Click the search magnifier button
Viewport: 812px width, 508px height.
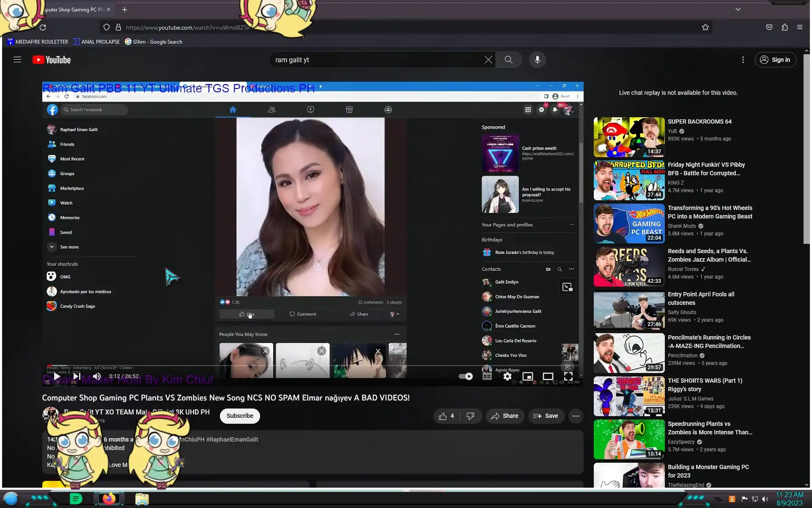coord(508,60)
